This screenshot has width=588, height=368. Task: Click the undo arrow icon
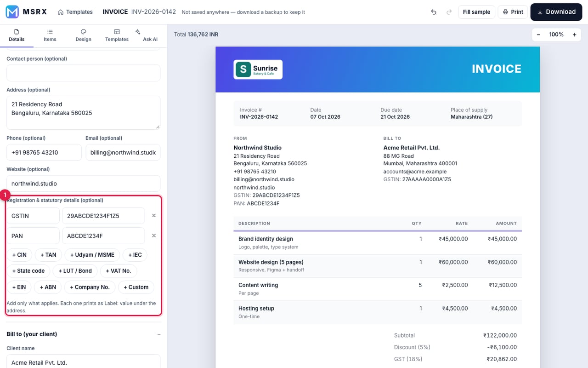click(x=434, y=12)
